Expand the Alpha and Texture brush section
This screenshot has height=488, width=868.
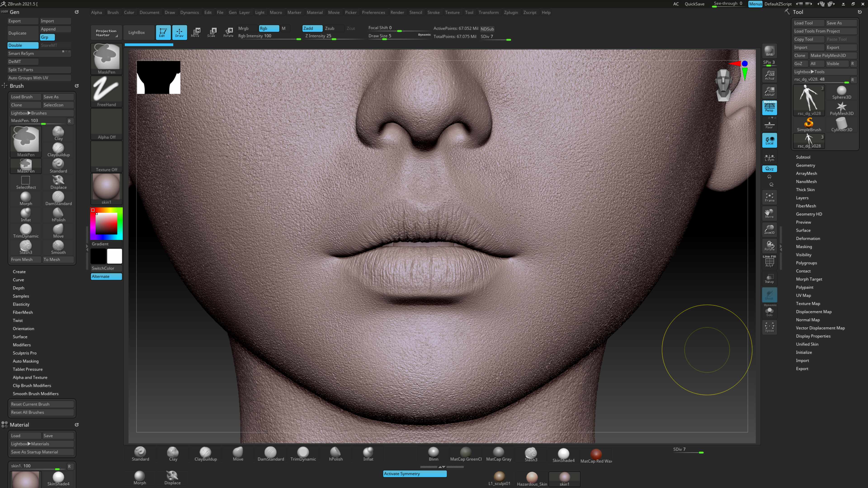pyautogui.click(x=30, y=377)
